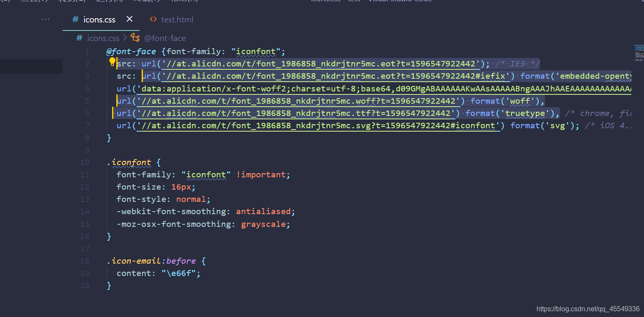The height and width of the screenshot is (317, 644).
Task: Click the @font-face symbol icon in breadcrumb
Action: point(135,38)
